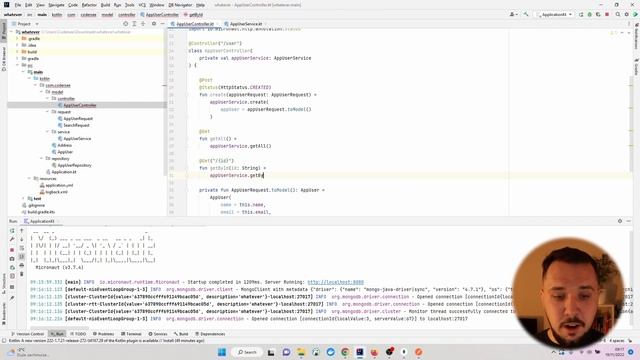Click the run with coverage icon

[598, 14]
